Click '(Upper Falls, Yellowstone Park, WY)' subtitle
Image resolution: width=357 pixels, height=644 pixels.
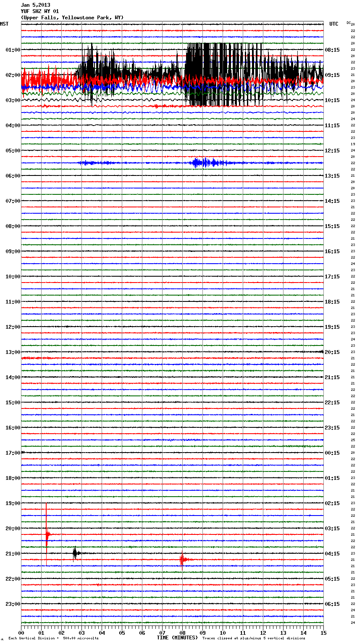click(x=72, y=18)
